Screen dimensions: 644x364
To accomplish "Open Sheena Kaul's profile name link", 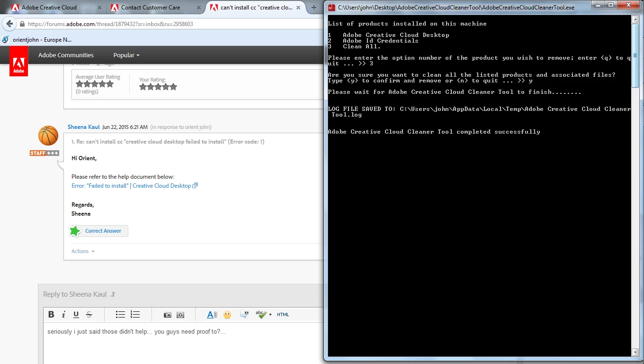I will click(x=84, y=127).
